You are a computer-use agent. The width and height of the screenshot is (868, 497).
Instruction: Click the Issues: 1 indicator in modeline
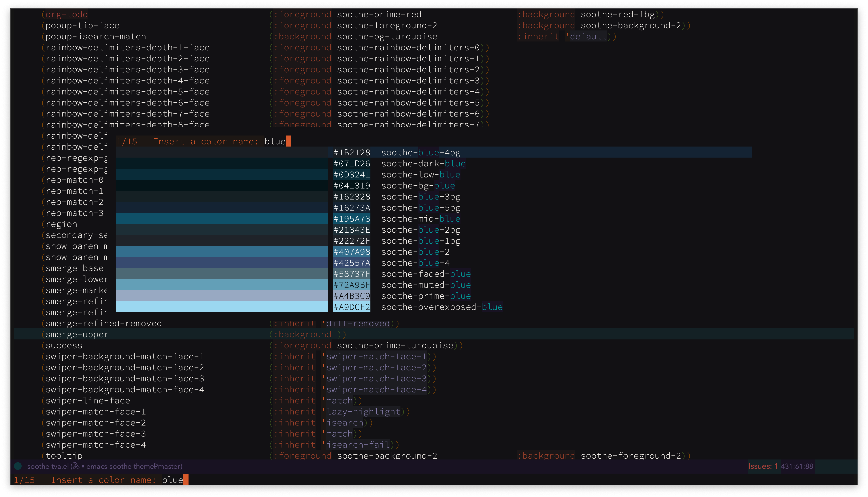coord(763,466)
